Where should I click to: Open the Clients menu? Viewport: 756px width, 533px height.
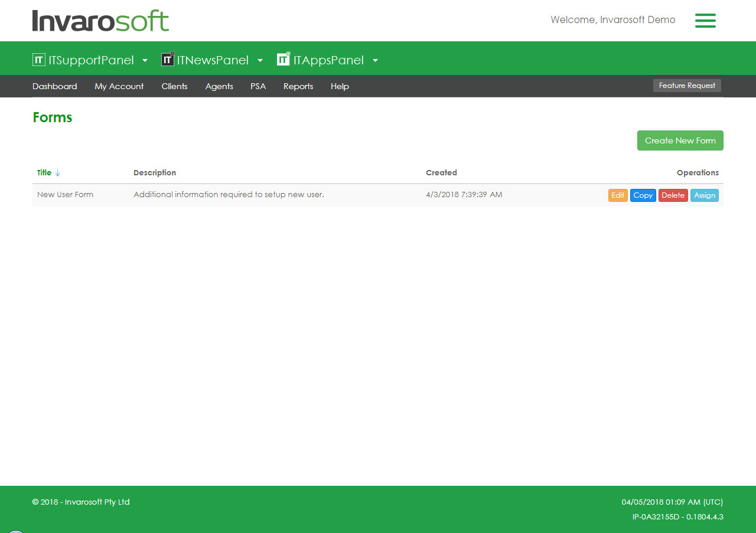(174, 86)
